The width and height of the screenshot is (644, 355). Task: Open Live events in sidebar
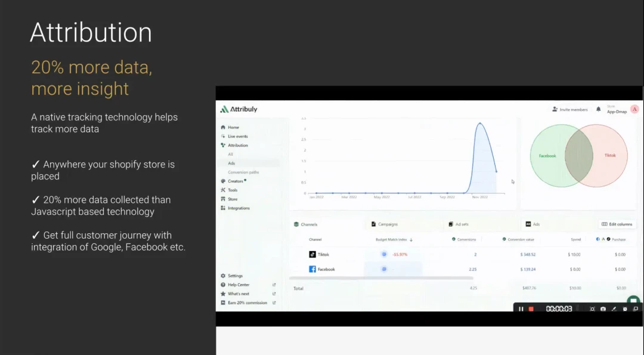click(234, 137)
